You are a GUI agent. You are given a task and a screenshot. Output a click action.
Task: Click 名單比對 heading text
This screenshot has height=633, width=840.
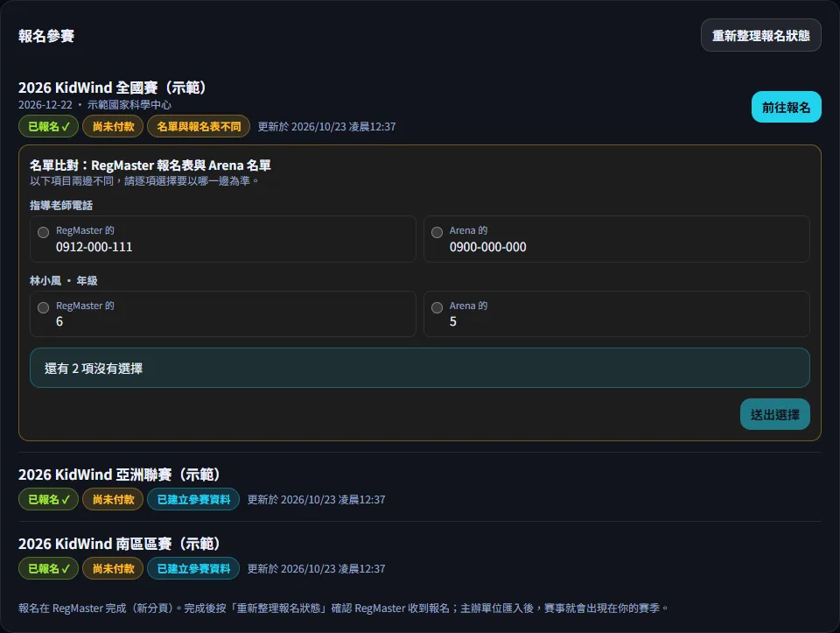[150, 165]
